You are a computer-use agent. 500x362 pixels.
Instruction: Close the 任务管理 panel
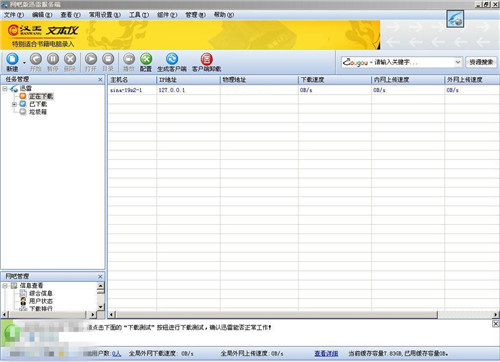[x=100, y=80]
